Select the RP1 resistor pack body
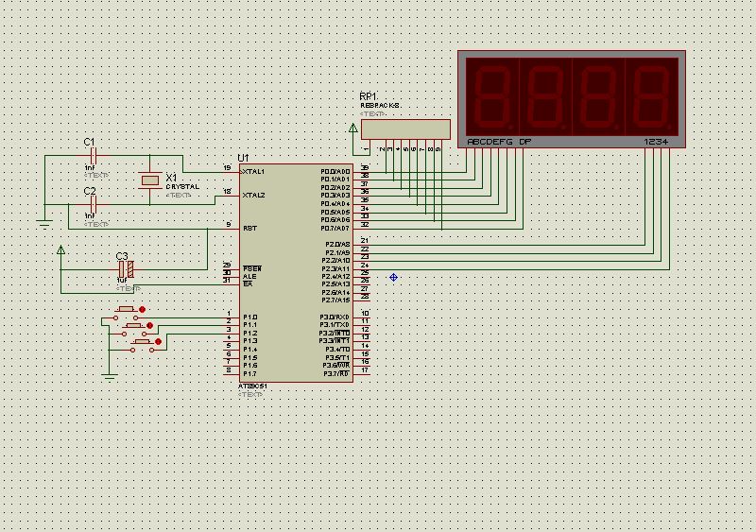The image size is (756, 532). pyautogui.click(x=405, y=129)
